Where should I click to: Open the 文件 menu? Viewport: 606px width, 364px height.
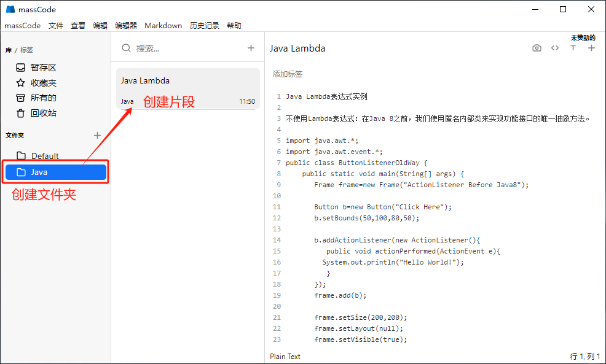pos(56,26)
